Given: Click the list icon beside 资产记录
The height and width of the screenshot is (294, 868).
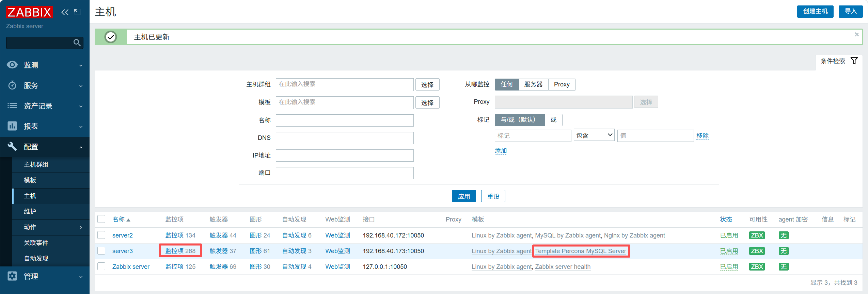Looking at the screenshot, I should [x=12, y=105].
